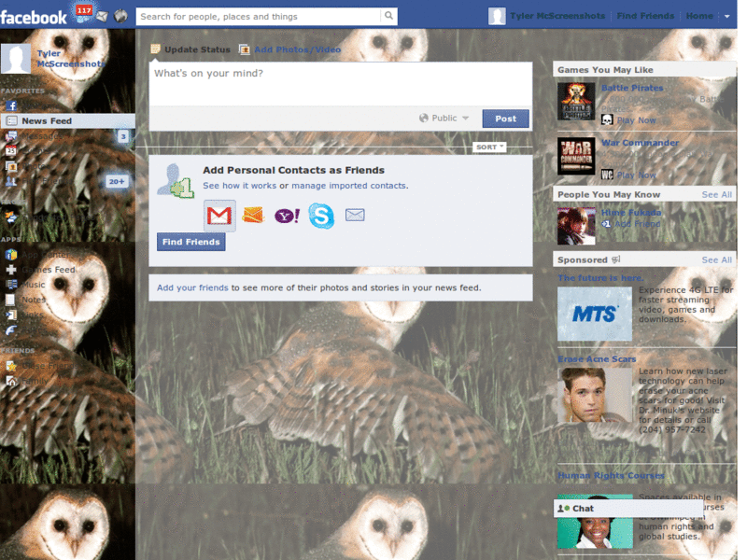Import contacts from Skype icon
Screen dimensions: 747x560
pyautogui.click(x=321, y=216)
